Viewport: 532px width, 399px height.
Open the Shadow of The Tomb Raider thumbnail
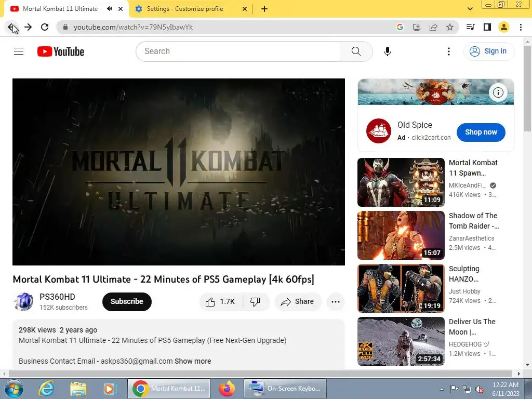[401, 235]
